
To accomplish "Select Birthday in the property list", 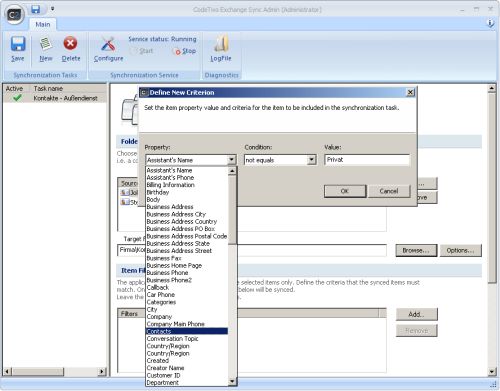I will click(187, 192).
